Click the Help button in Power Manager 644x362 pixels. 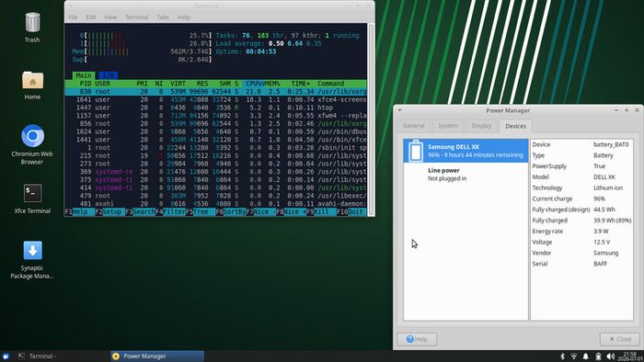pos(417,339)
